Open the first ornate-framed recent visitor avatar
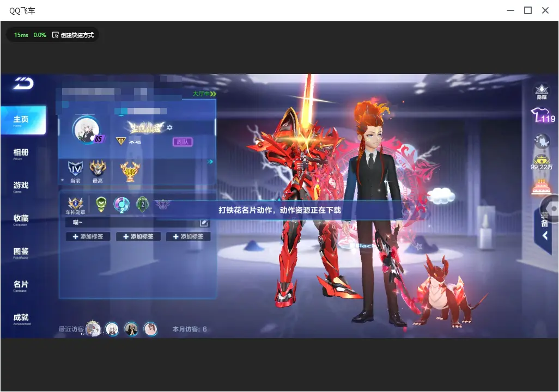Image resolution: width=559 pixels, height=392 pixels. click(x=93, y=328)
